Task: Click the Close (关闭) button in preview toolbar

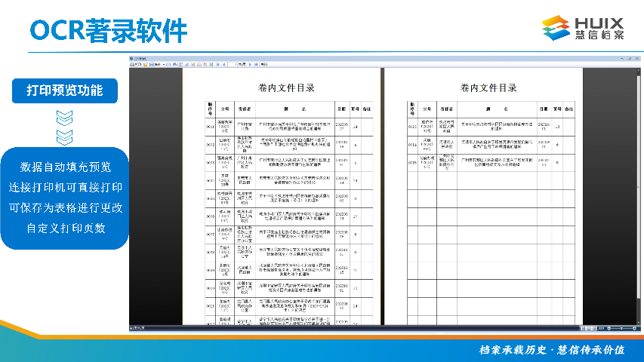Action: pyautogui.click(x=264, y=64)
